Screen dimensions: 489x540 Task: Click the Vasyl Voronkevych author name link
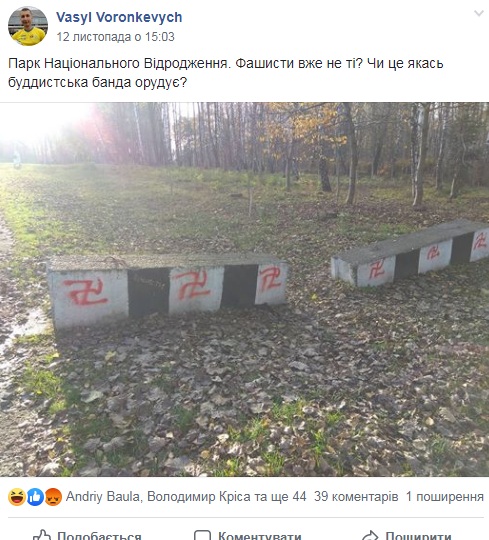pos(119,17)
